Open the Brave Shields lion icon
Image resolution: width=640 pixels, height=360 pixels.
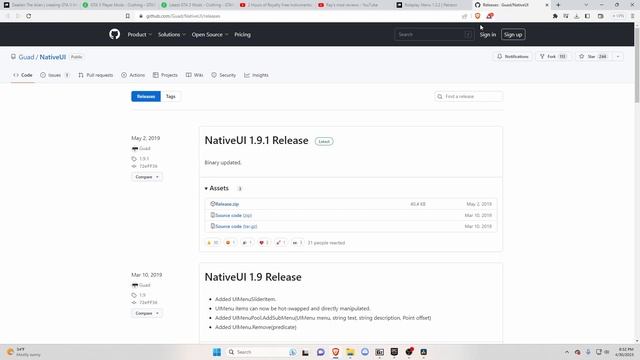click(478, 16)
